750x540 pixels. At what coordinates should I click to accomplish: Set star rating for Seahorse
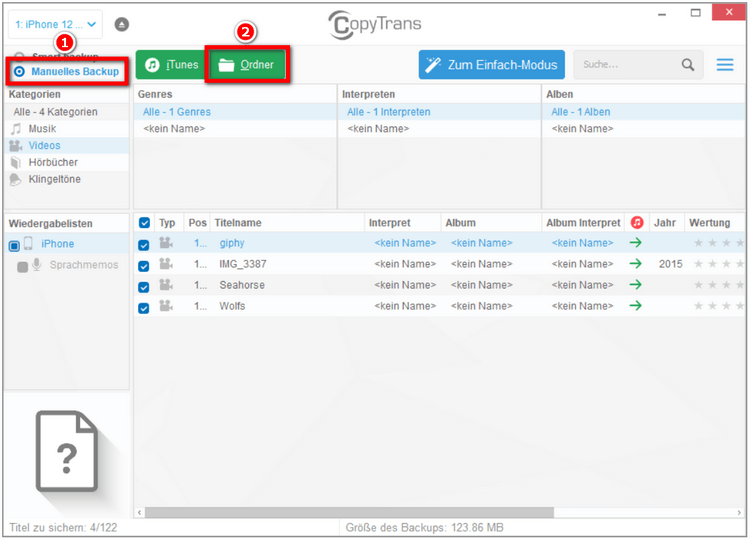pos(719,285)
